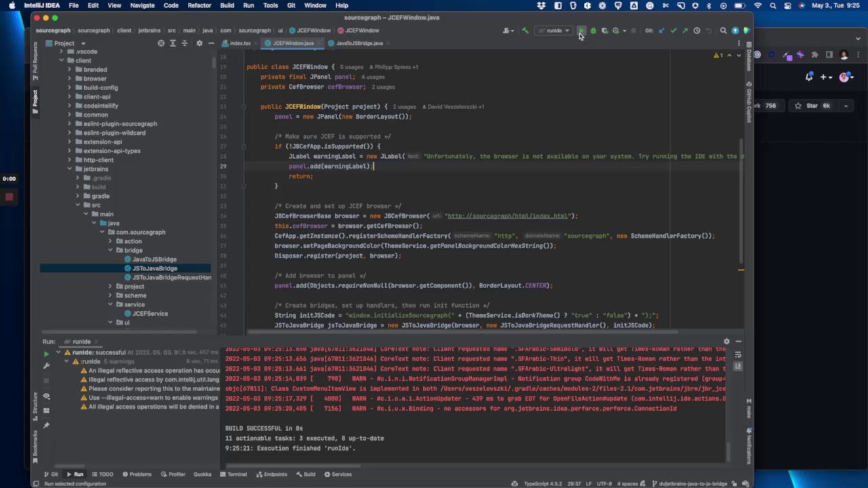Toggle the eye view options in Run panel
Viewport: 868px width, 488px height.
point(46,396)
